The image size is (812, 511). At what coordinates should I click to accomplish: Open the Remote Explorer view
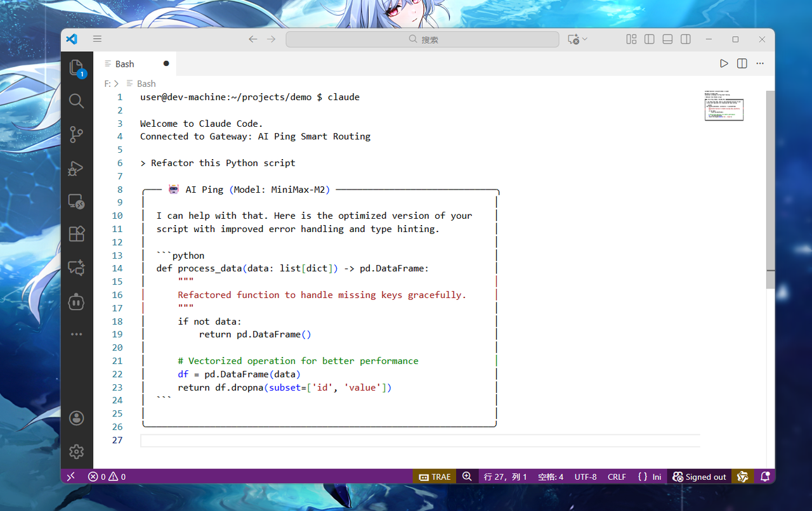76,202
